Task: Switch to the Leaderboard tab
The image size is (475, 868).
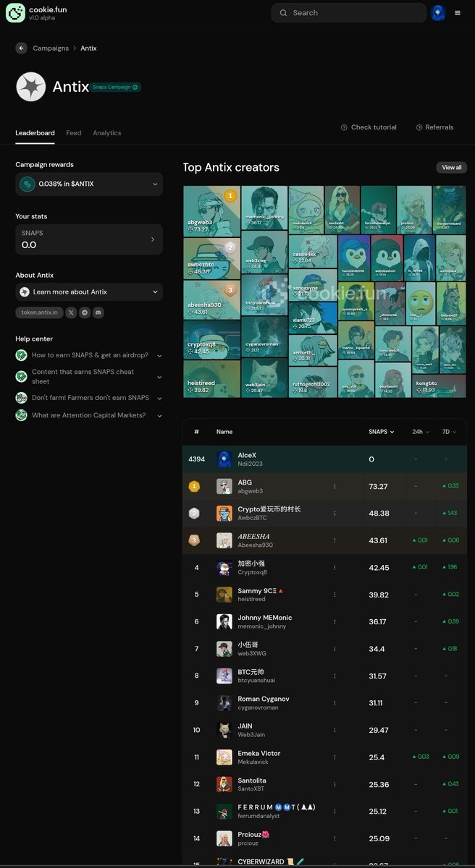Action: pyautogui.click(x=35, y=133)
